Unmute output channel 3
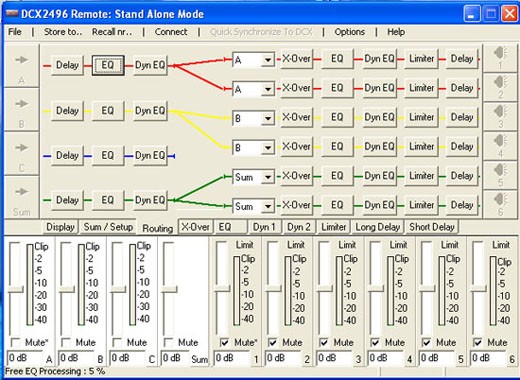520x380 pixels. 324,342
